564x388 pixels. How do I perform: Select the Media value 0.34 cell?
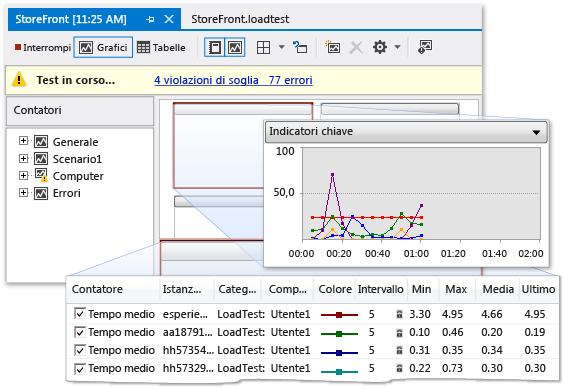pos(492,350)
